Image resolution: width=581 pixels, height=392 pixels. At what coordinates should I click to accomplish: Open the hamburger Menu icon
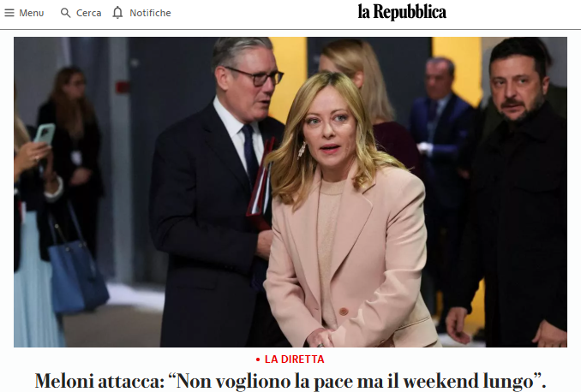pos(9,13)
